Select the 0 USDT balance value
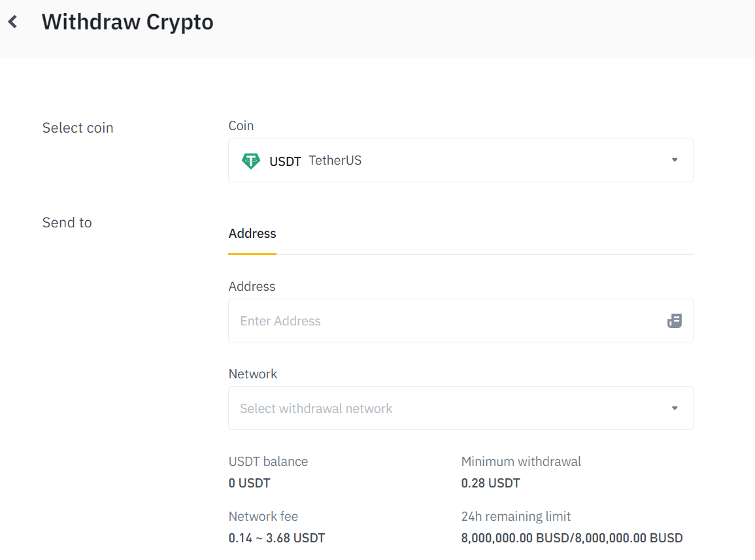The image size is (755, 560). point(249,484)
